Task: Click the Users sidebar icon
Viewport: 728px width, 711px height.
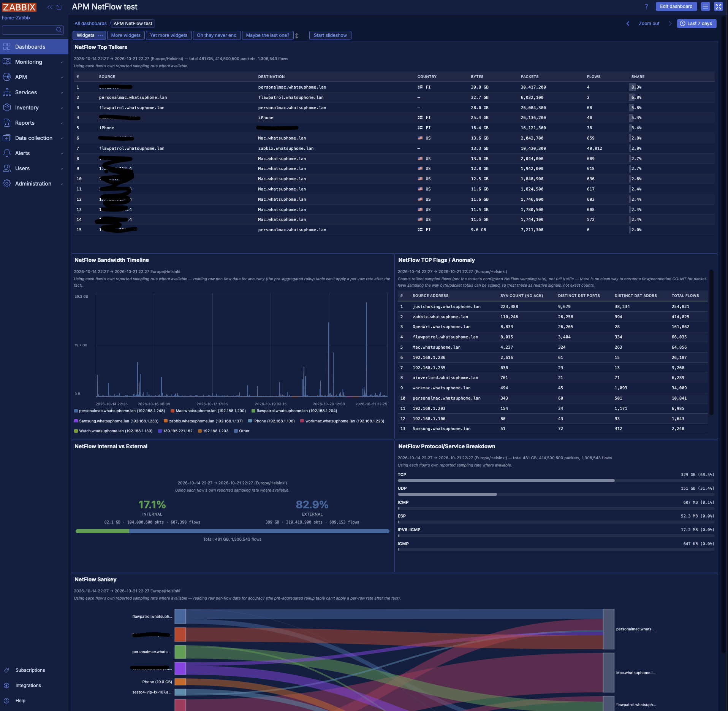Action: (7, 168)
